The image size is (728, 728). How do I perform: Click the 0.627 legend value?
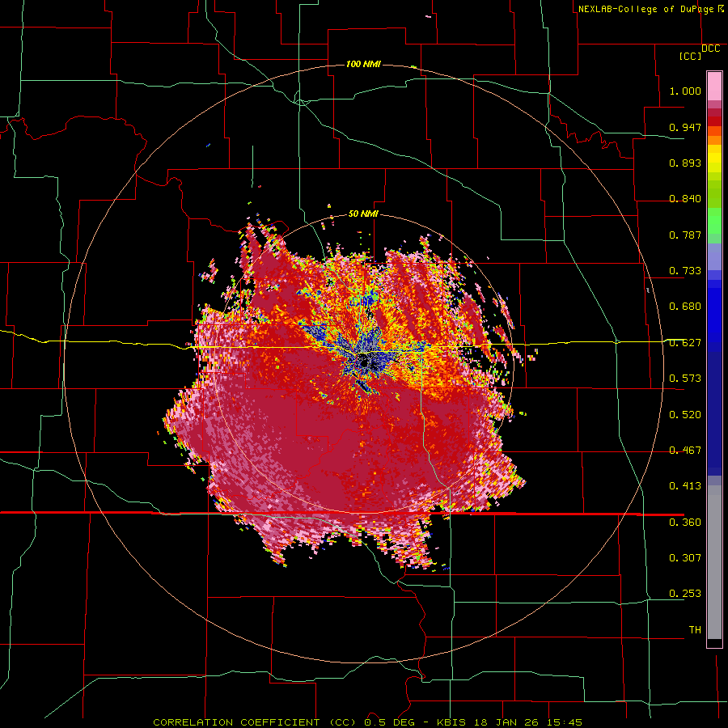[x=685, y=343]
